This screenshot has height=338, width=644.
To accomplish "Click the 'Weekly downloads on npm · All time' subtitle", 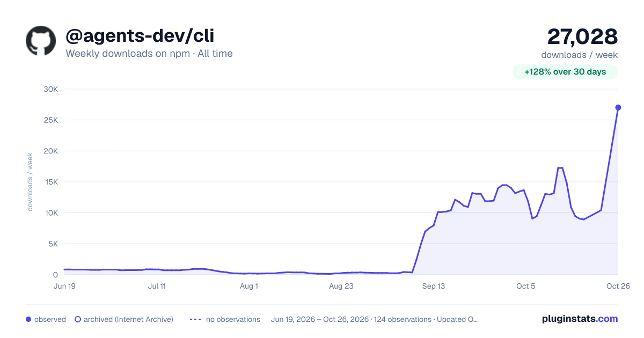I will coord(149,54).
